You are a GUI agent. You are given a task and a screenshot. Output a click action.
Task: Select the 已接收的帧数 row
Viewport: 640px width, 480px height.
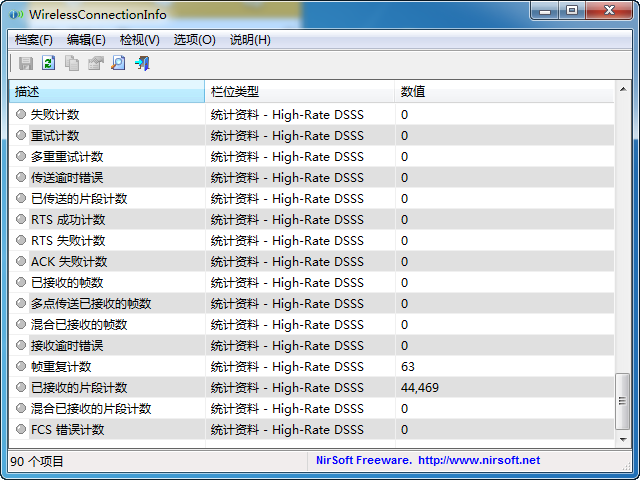[311, 283]
